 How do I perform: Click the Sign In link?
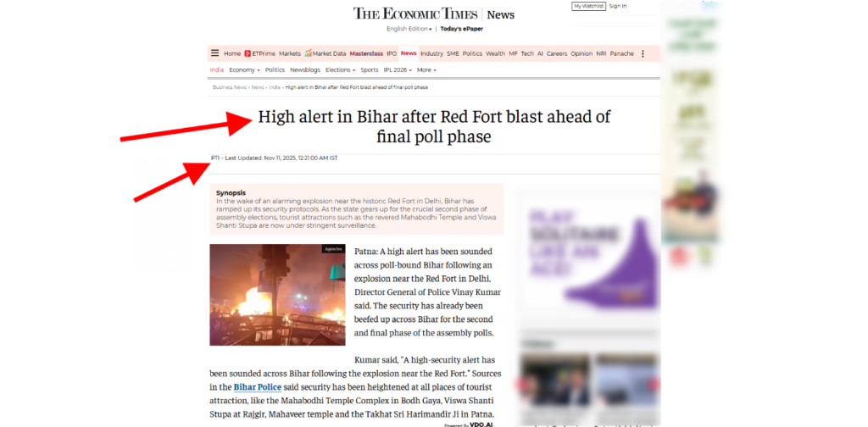pyautogui.click(x=618, y=6)
